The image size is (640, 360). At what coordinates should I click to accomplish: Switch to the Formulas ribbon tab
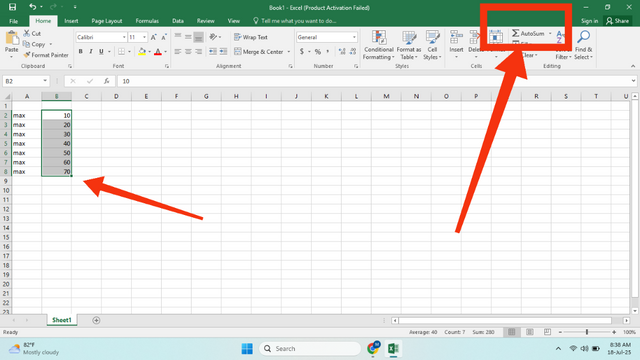point(147,21)
